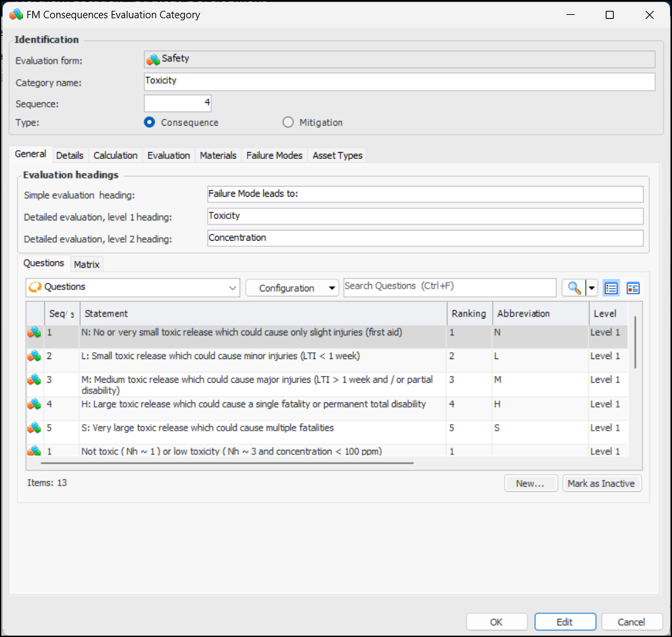Click row icon for multiple fatalities statement

[x=35, y=428]
